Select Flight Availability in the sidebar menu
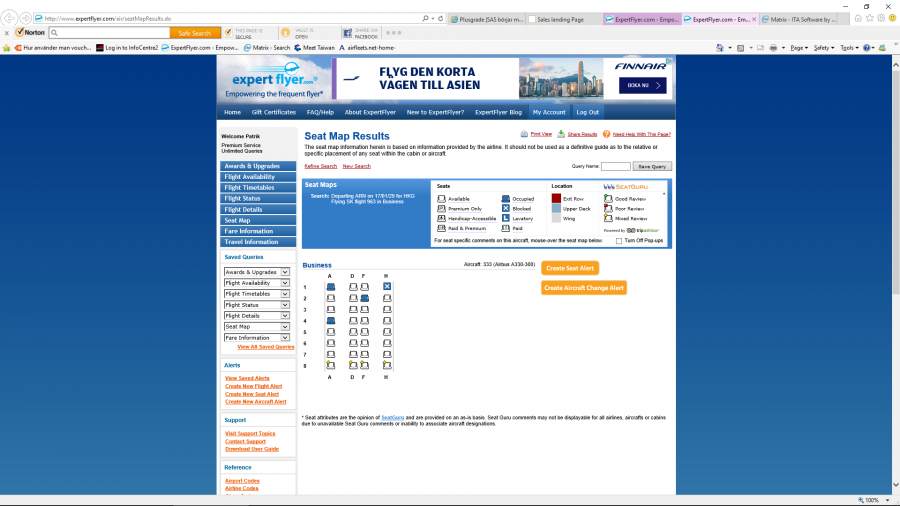900x506 pixels. [258, 177]
